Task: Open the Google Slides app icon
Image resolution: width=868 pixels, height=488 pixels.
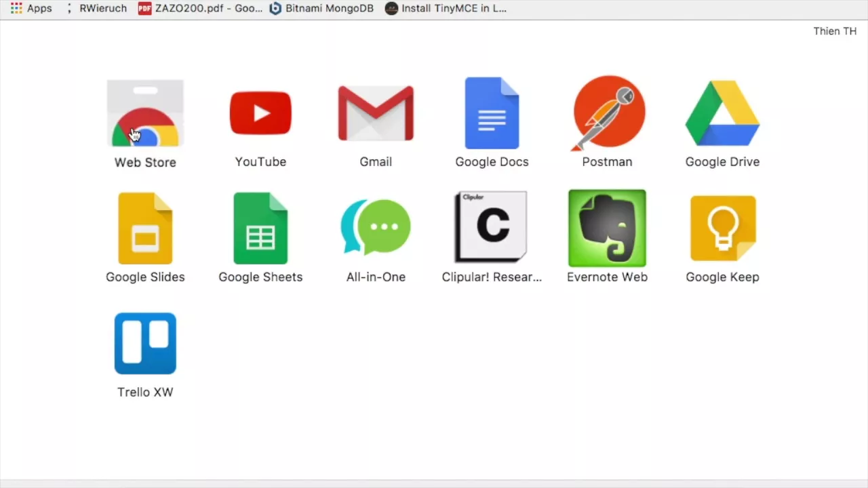Action: [x=145, y=228]
